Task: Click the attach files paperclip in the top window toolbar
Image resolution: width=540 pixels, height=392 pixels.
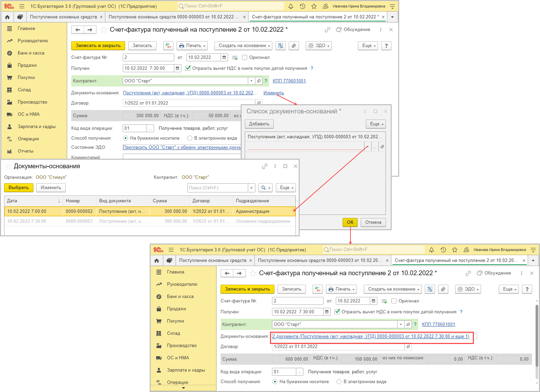Action: [294, 46]
